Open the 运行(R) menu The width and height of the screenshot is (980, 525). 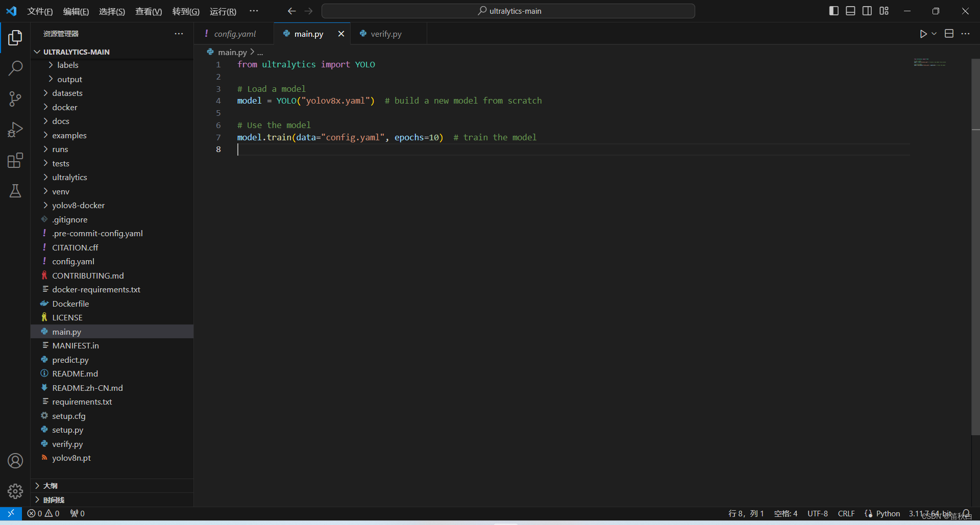(223, 11)
